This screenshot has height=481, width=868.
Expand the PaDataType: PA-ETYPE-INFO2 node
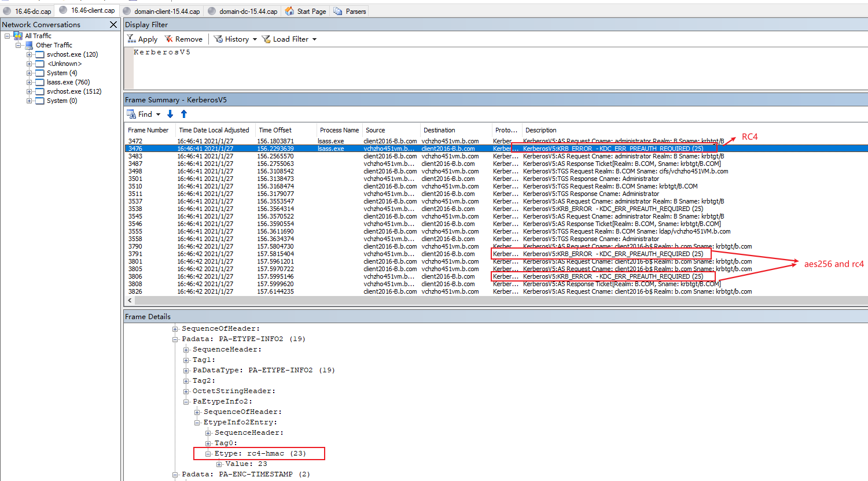[186, 371]
